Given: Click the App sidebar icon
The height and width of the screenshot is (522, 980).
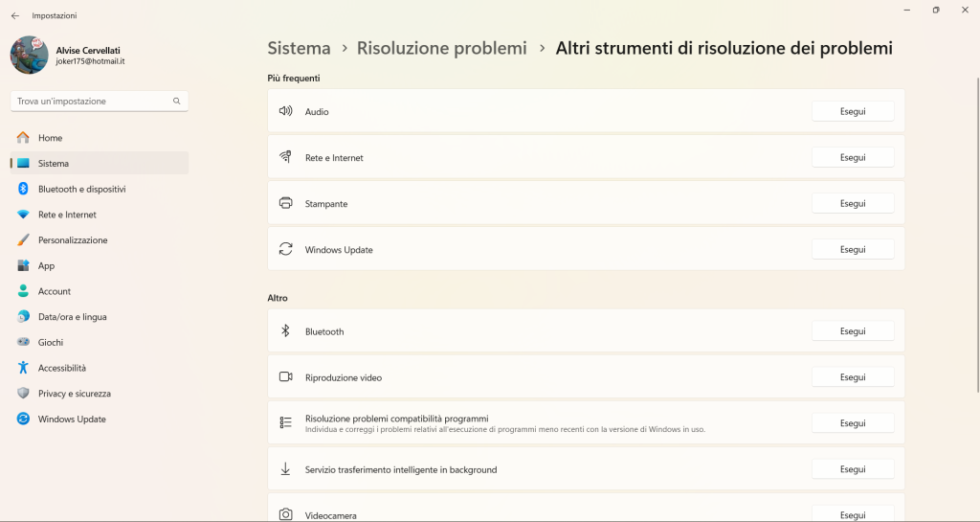Looking at the screenshot, I should [23, 265].
